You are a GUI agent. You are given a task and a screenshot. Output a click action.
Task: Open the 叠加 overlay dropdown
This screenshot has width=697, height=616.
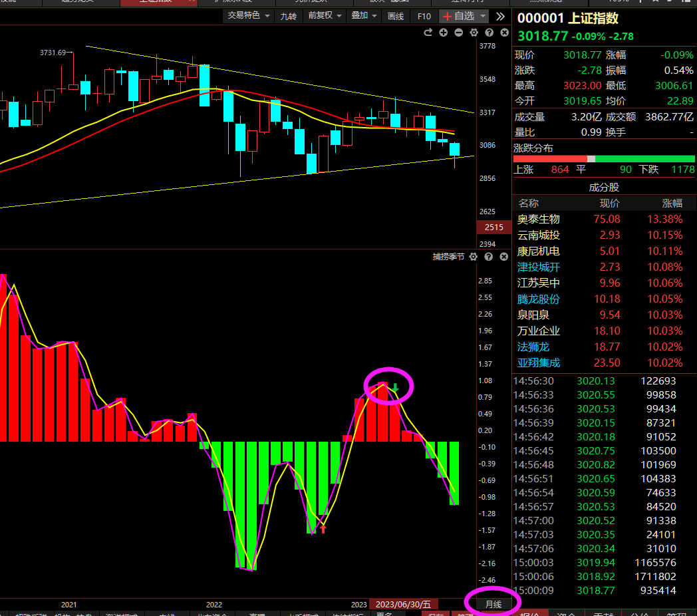pos(364,16)
